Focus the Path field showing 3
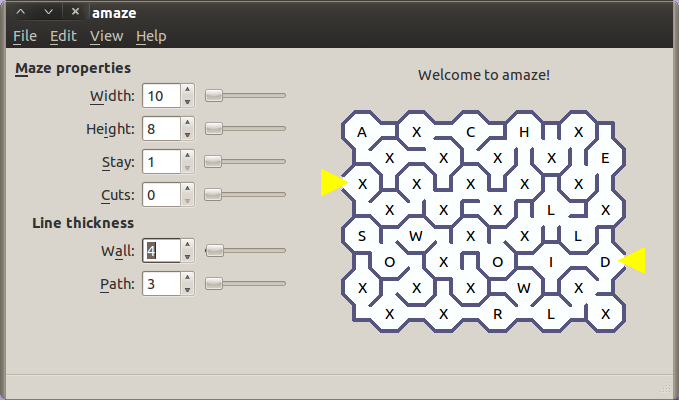679x400 pixels. pyautogui.click(x=162, y=284)
